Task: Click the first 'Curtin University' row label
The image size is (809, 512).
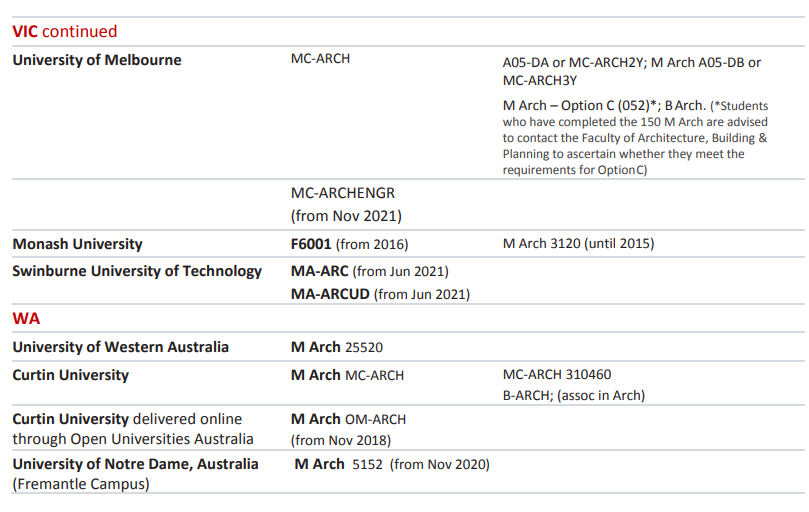Action: (71, 375)
